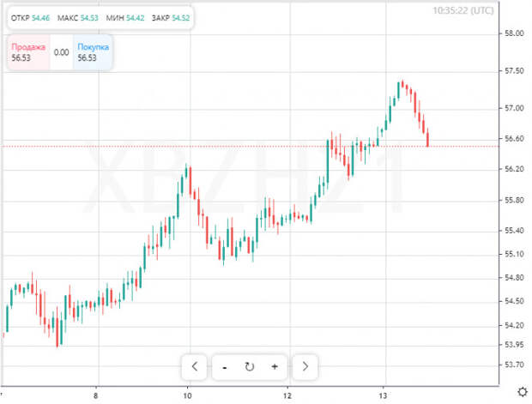Click date 10 on time axis
This screenshot has height=404, width=532.
point(187,395)
